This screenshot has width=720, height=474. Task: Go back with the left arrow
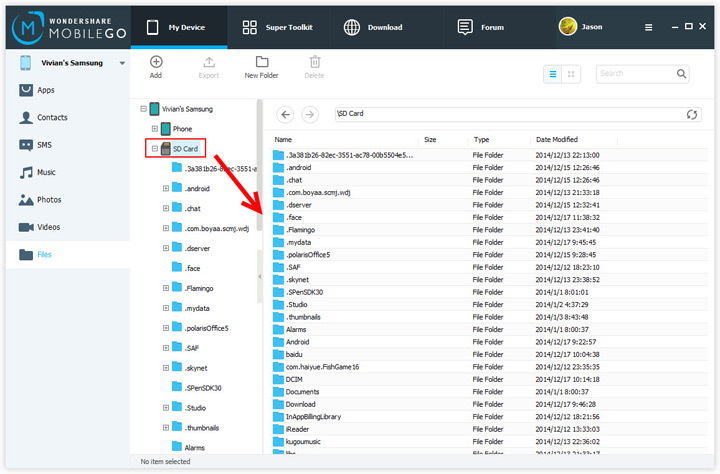click(x=285, y=114)
